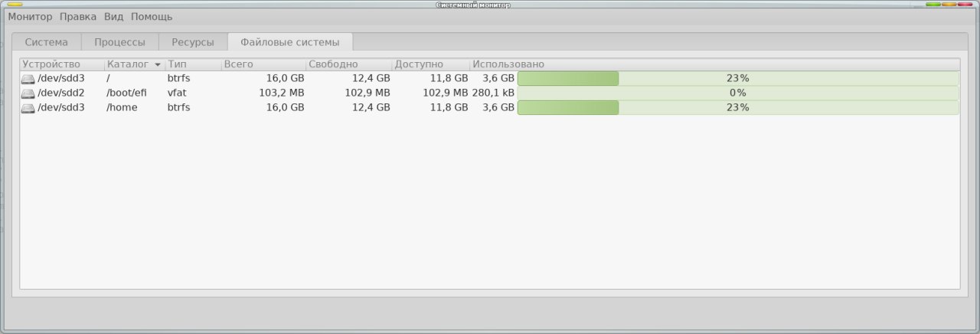Click the 11,8 GB available in the /home row
Image resolution: width=980 pixels, height=334 pixels.
tap(449, 107)
